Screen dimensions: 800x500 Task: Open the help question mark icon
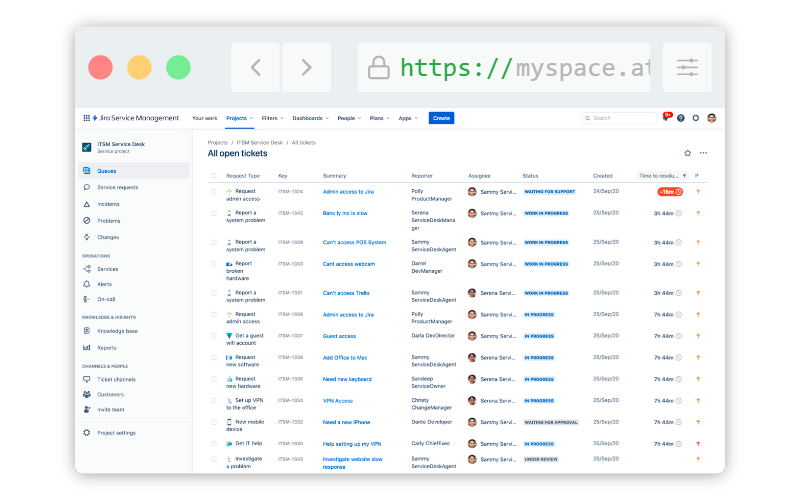tap(681, 118)
